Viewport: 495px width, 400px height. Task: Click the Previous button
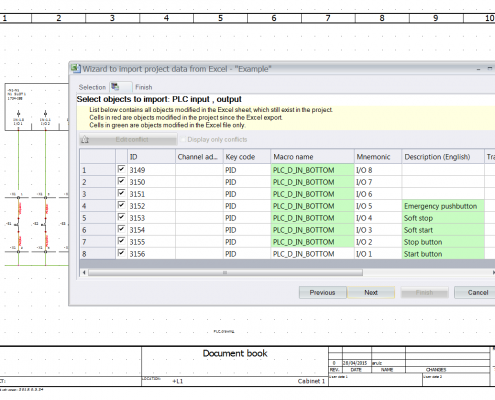point(322,292)
